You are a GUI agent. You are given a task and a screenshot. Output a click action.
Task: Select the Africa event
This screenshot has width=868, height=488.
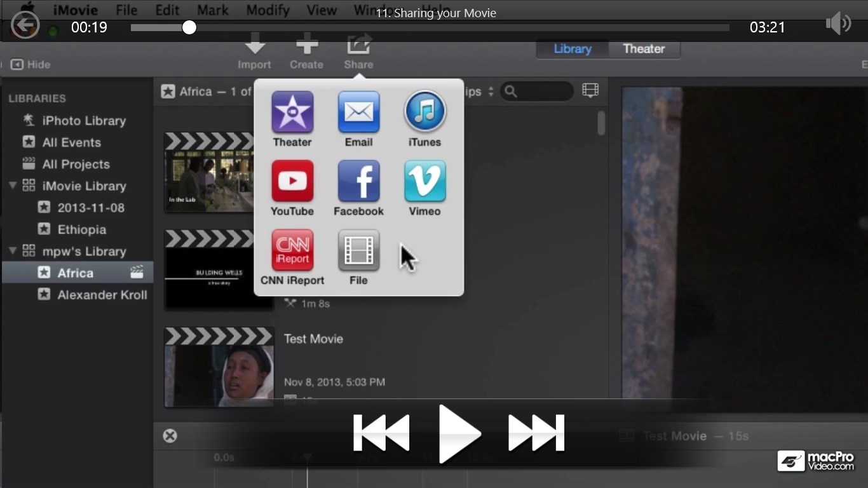(x=77, y=273)
